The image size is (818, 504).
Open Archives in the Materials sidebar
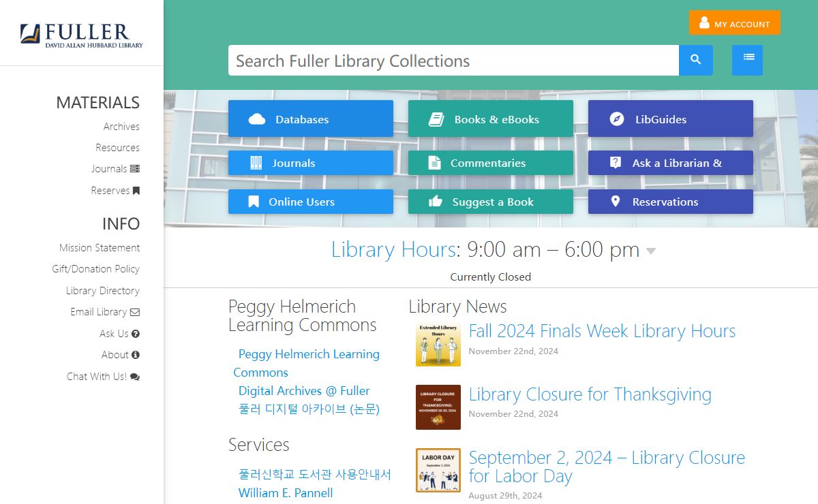coord(121,126)
